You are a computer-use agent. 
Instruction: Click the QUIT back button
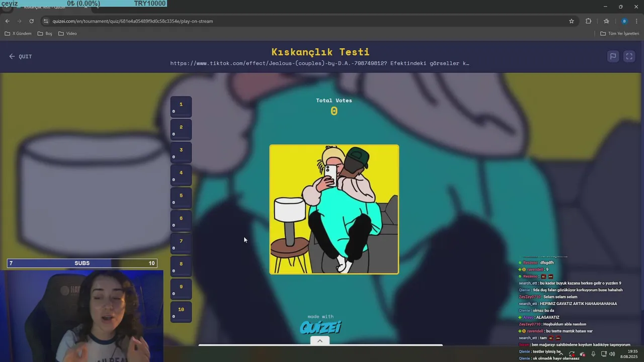(x=20, y=56)
